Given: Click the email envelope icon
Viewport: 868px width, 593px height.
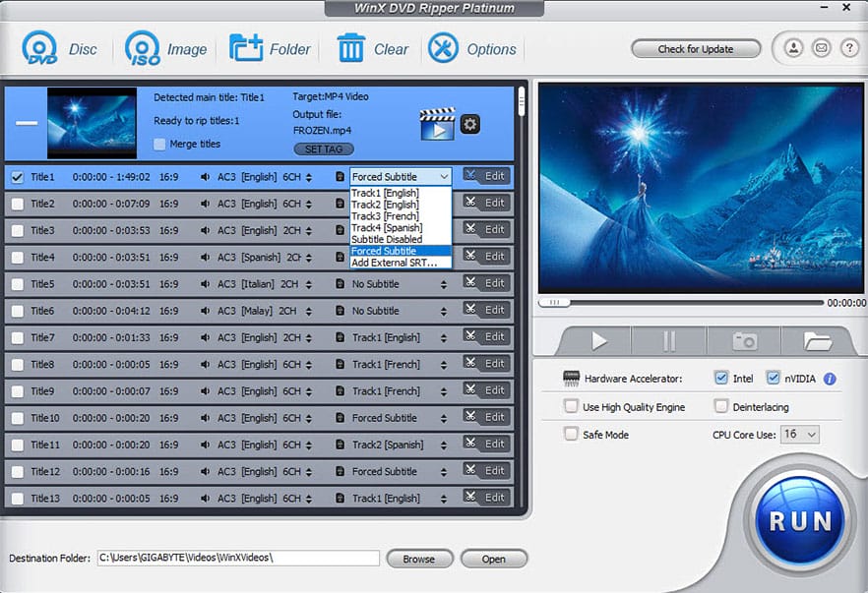Looking at the screenshot, I should (x=821, y=48).
